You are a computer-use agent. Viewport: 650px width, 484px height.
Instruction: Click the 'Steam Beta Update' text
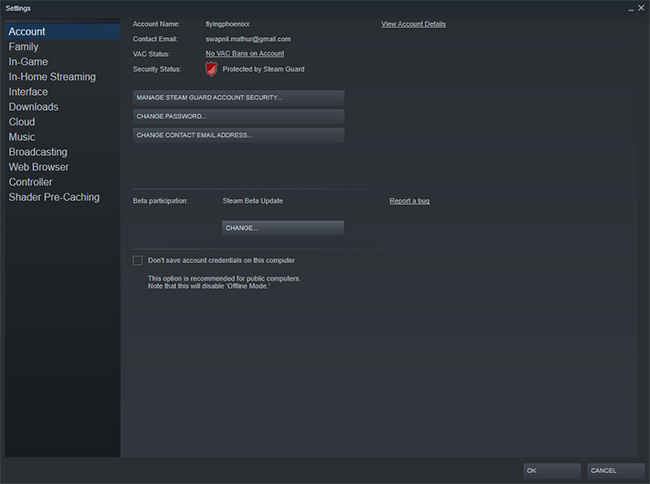tap(253, 201)
